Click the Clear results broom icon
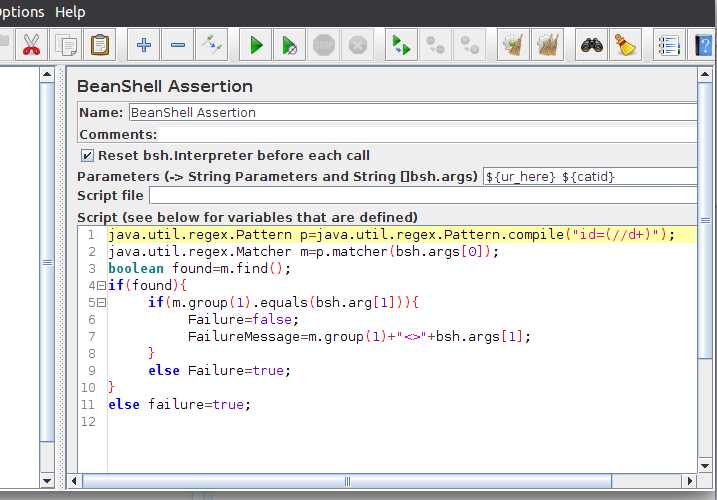The width and height of the screenshot is (717, 500). point(513,45)
